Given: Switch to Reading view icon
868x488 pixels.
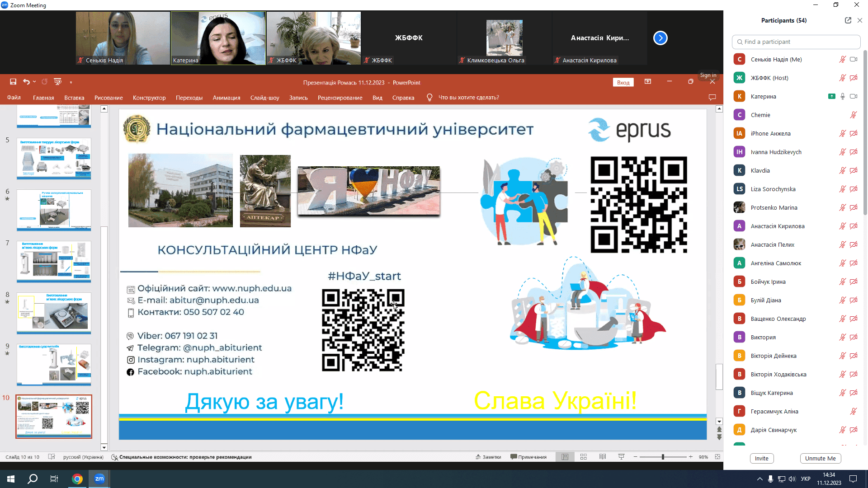Looking at the screenshot, I should [603, 457].
